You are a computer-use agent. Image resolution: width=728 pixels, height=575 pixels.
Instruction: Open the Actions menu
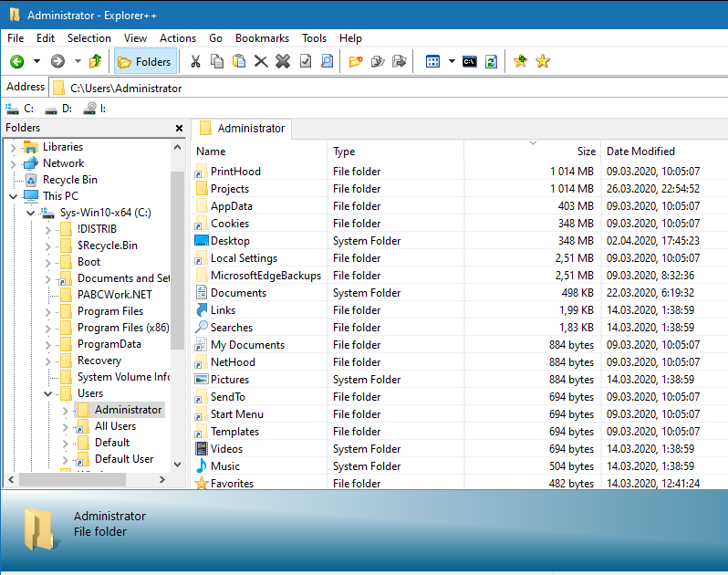(x=178, y=38)
